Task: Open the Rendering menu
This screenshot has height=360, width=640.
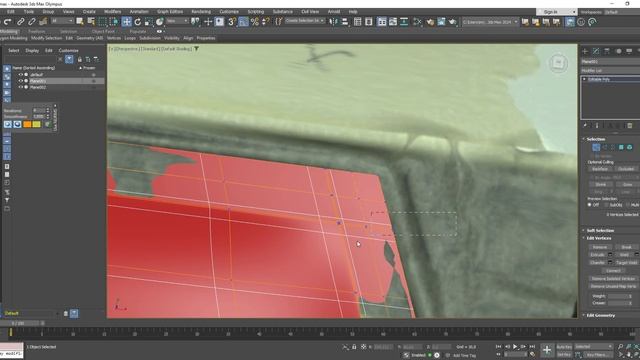Action: click(201, 12)
